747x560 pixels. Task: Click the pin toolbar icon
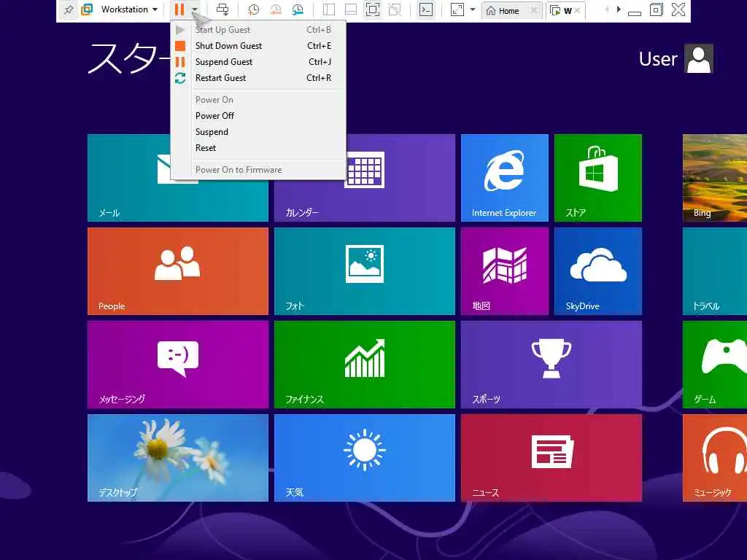[69, 9]
